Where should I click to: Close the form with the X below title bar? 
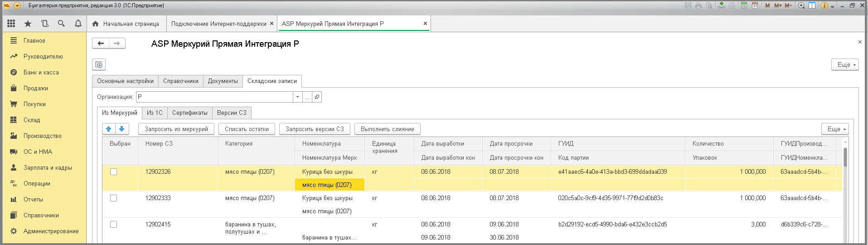point(860,42)
